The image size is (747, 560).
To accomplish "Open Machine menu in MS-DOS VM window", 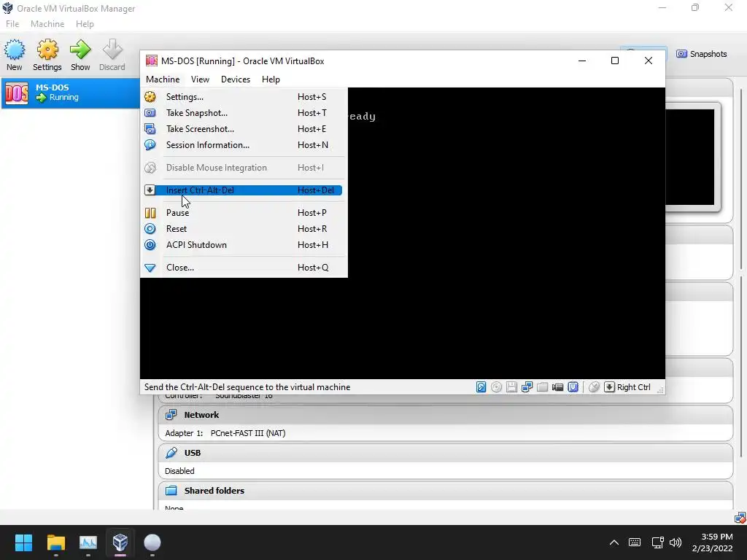I will [x=163, y=79].
